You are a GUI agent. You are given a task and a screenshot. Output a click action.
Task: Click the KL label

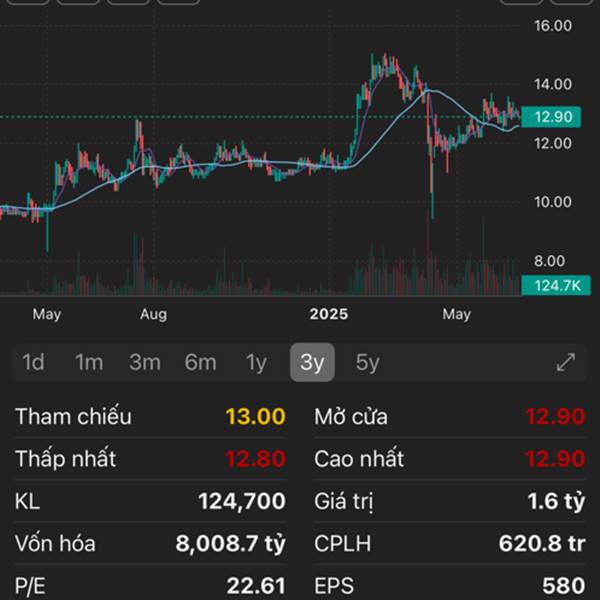click(x=27, y=501)
